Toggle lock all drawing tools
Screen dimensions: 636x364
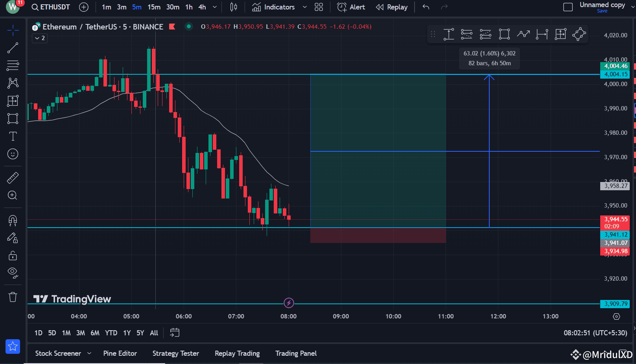tap(13, 256)
